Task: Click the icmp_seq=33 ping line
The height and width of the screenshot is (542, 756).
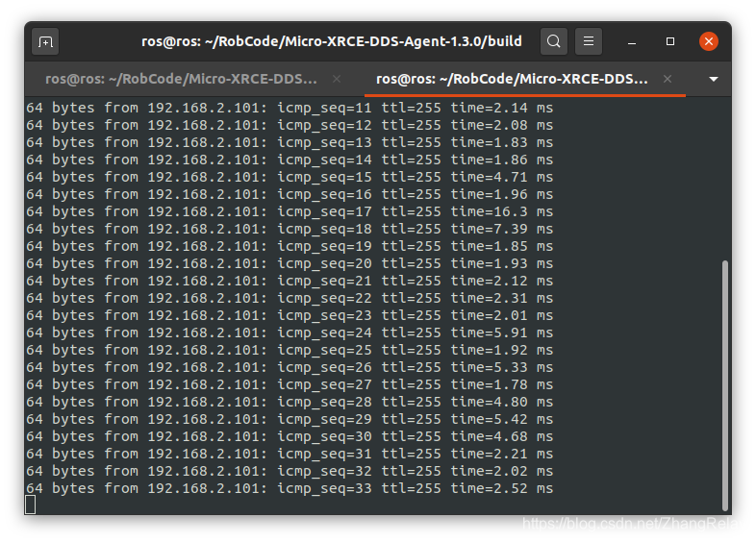Action: point(290,488)
